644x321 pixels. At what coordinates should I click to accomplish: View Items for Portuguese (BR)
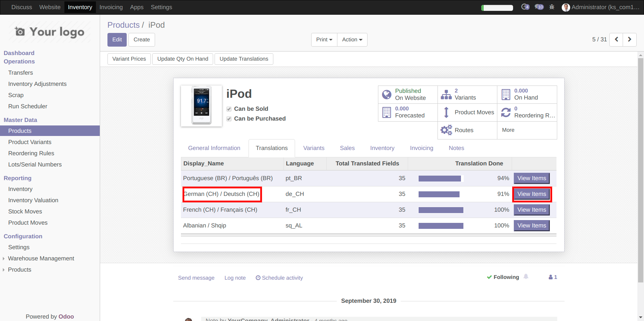(532, 178)
